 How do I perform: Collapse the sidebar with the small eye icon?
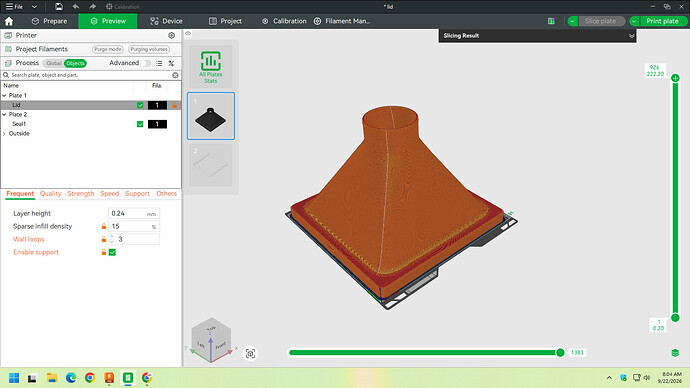[x=188, y=33]
